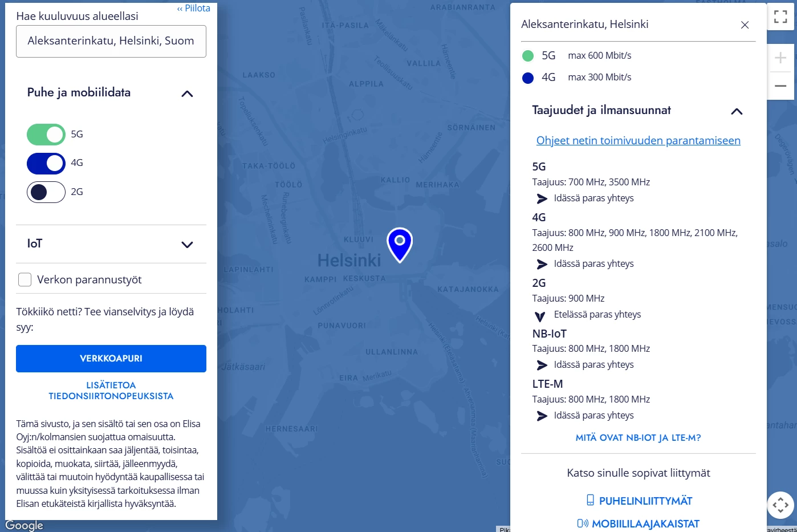
Task: Click the Google logo on the map
Action: click(x=24, y=525)
